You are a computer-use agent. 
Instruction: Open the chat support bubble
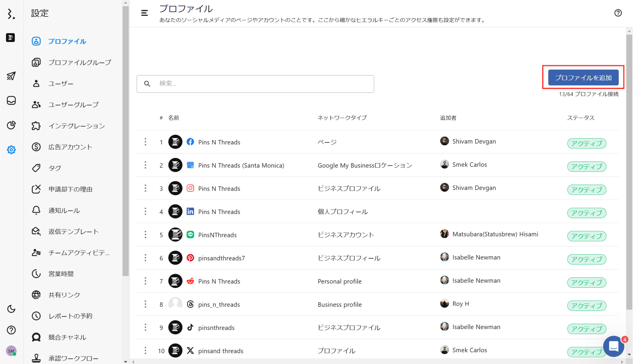pyautogui.click(x=614, y=346)
